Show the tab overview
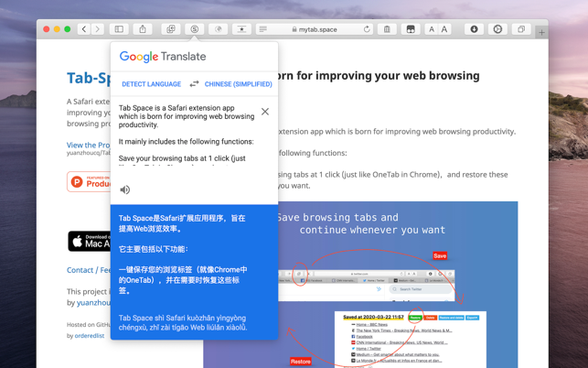The image size is (588, 368). coord(521,29)
